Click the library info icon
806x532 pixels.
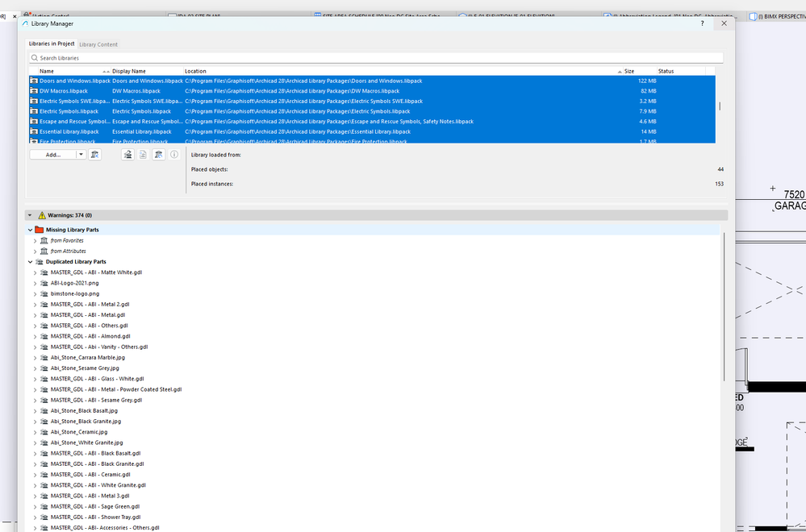tap(174, 155)
